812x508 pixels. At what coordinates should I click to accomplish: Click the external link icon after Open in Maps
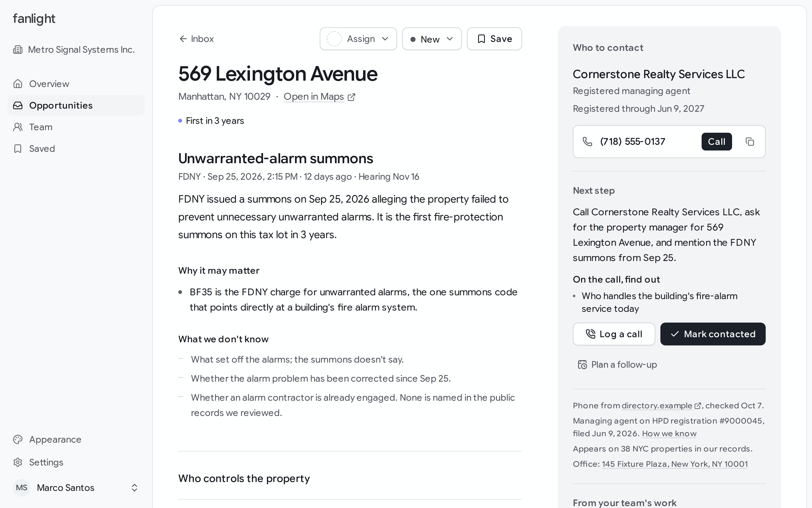click(351, 97)
